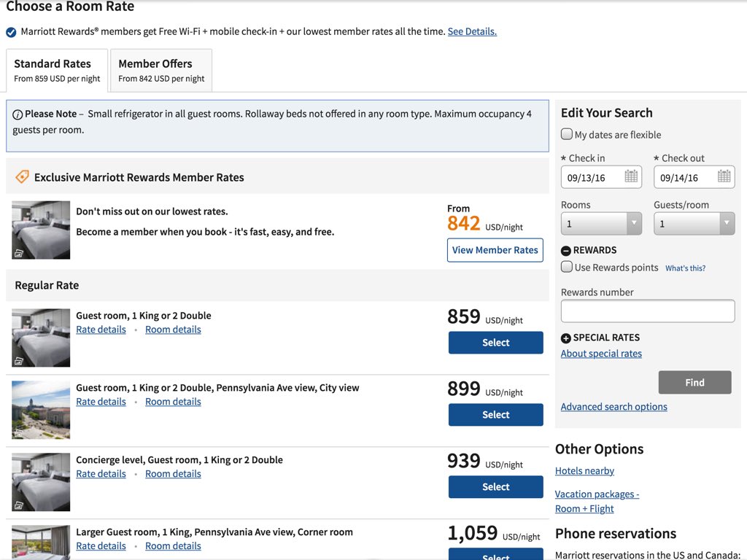Collapse REWARDS section via minus icon
The width and height of the screenshot is (747, 560).
pyautogui.click(x=565, y=251)
